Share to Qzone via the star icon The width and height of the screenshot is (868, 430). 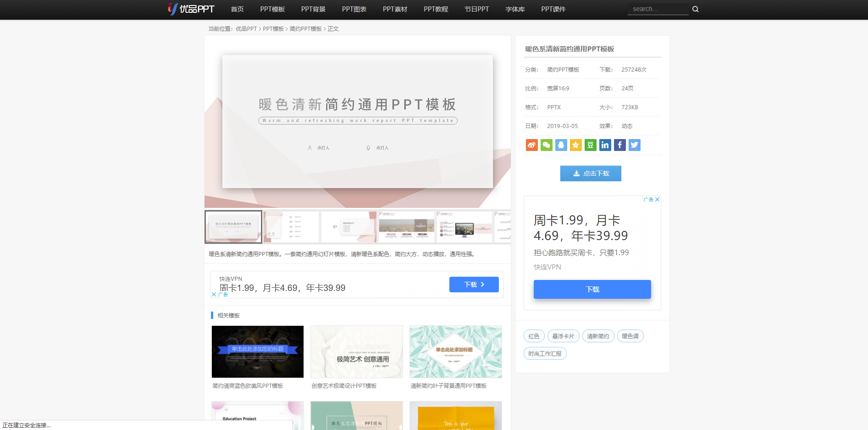575,145
